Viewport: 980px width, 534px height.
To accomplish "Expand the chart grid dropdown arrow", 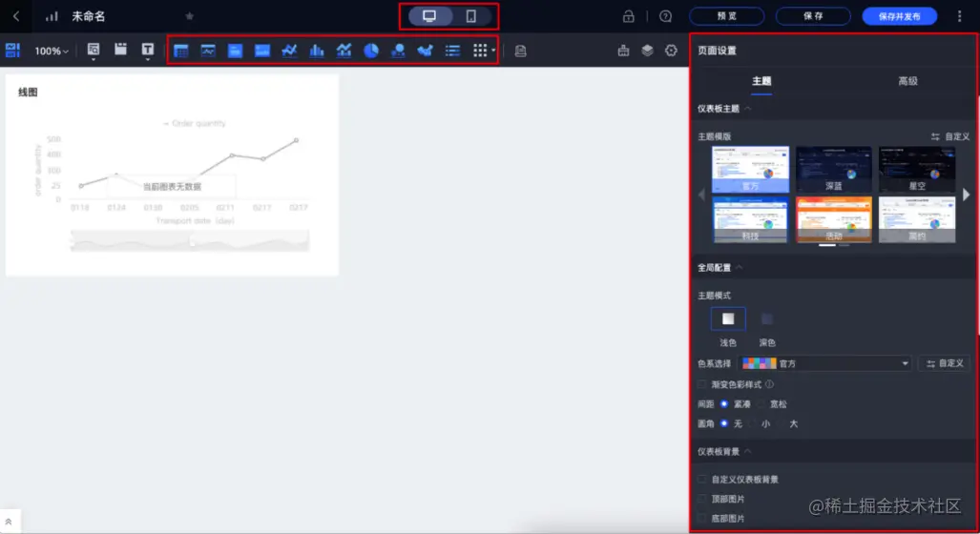I will click(x=493, y=51).
